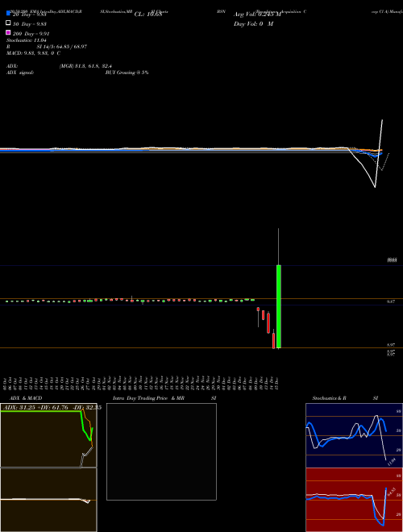Open the blue Stochastics chart panel
Image resolution: width=403 pixels, height=532 pixels.
point(354,435)
